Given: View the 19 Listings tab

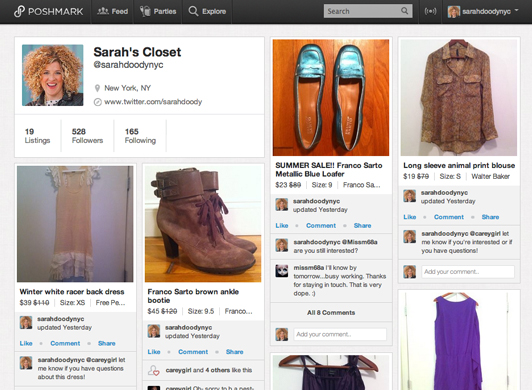Looking at the screenshot, I should (37, 136).
